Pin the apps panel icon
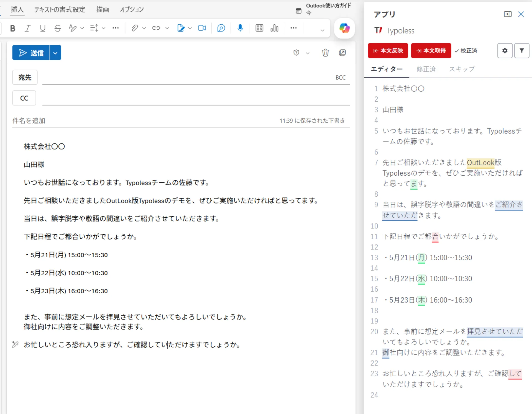532x414 pixels. tap(508, 14)
